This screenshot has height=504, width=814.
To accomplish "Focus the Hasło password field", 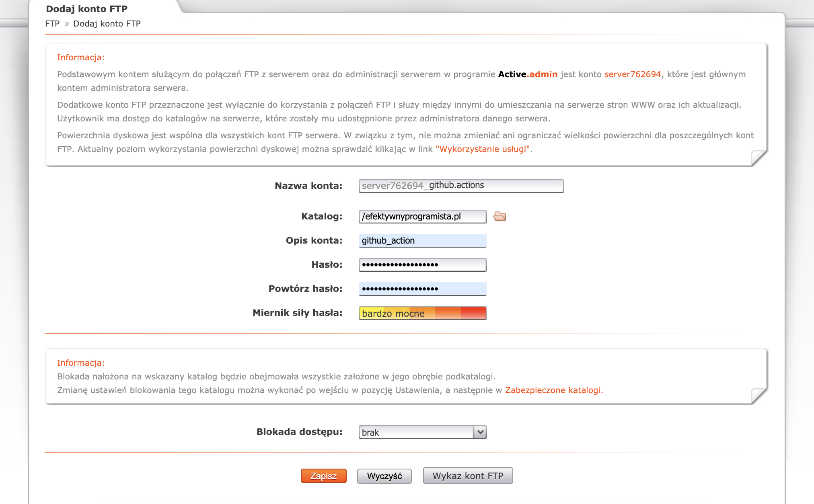I will coord(422,265).
